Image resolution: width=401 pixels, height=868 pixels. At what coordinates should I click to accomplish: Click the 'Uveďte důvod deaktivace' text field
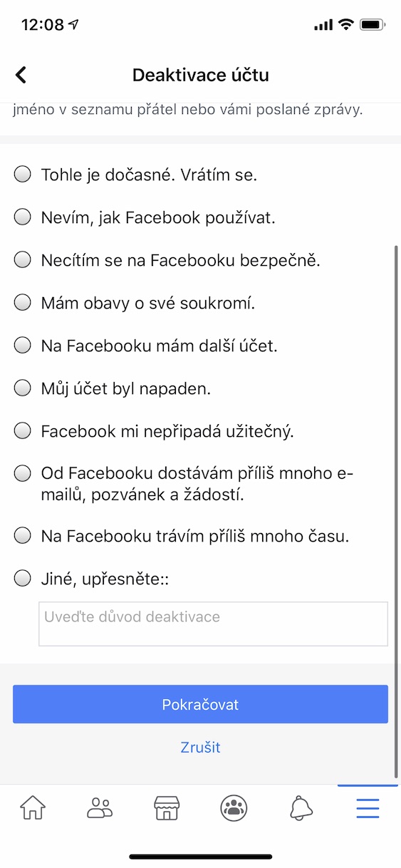(x=213, y=624)
